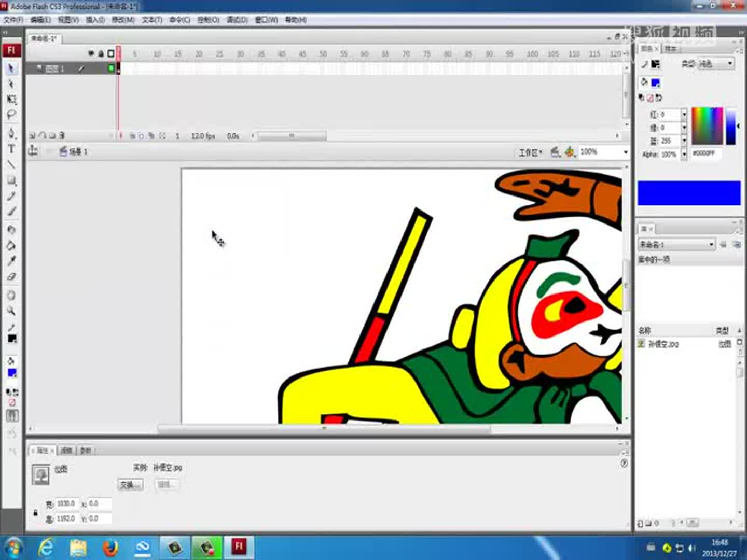Open the red value dropdown arrow

click(684, 115)
